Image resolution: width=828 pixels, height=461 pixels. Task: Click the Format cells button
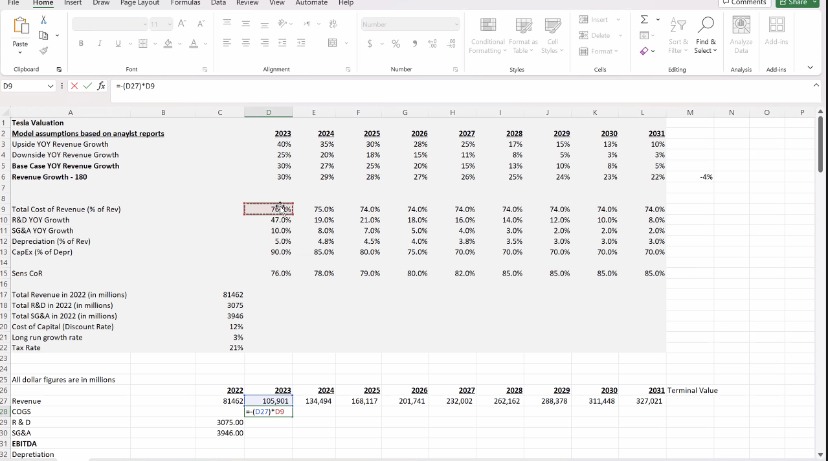click(x=598, y=51)
